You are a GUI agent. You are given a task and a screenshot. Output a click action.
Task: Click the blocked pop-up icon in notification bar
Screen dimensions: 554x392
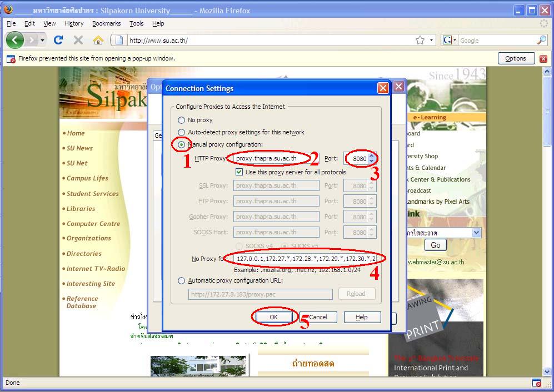(11, 59)
